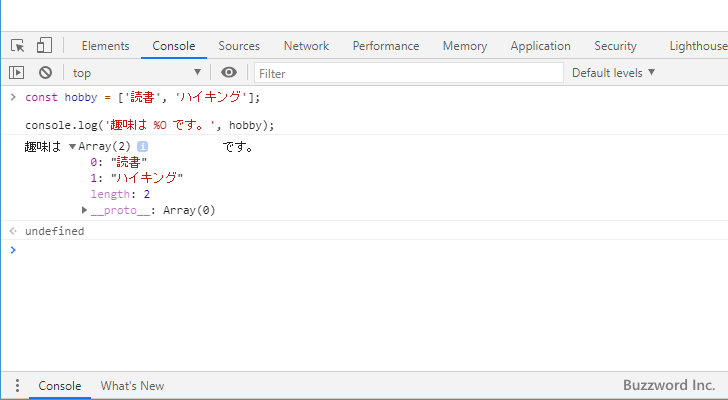Create a live expression with eye icon
This screenshot has height=400, width=728.
pos(229,72)
